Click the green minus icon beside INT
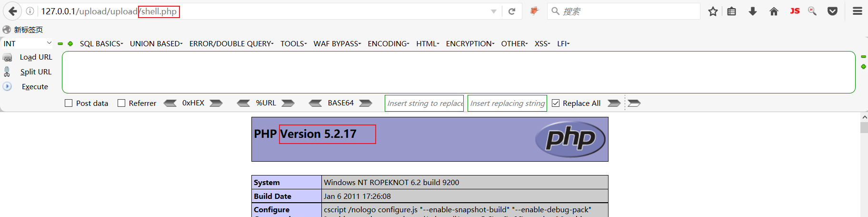The height and width of the screenshot is (217, 868). [x=60, y=44]
